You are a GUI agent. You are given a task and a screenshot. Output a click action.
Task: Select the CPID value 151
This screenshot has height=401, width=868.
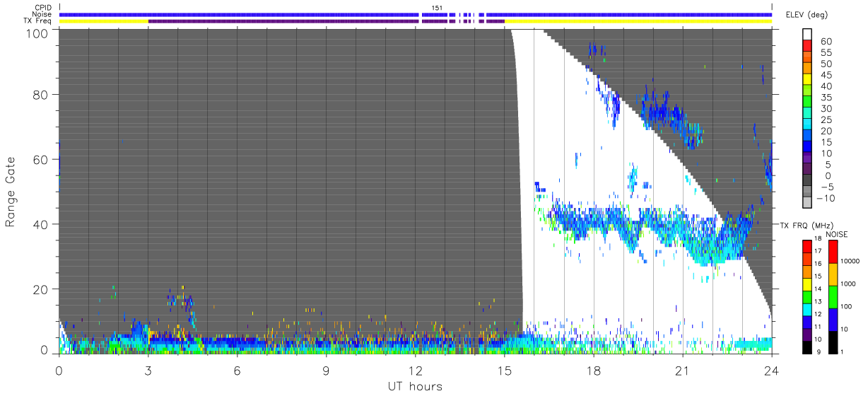[x=437, y=8]
